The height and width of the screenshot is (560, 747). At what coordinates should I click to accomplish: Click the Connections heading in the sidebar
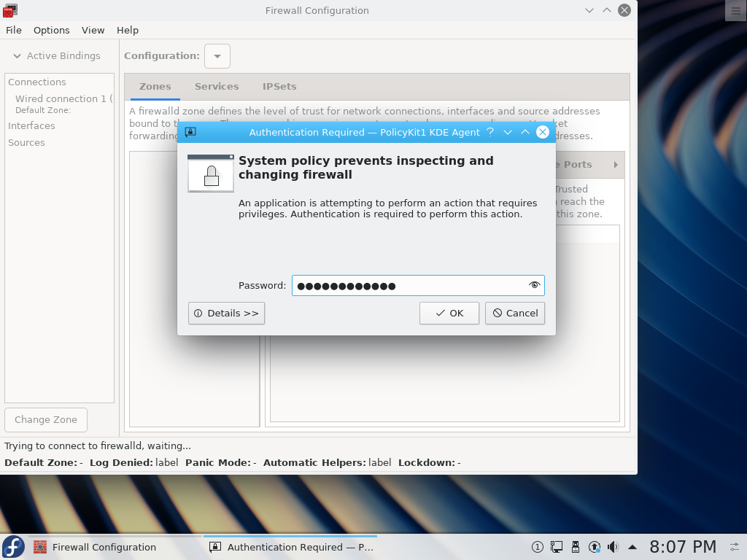coord(36,82)
